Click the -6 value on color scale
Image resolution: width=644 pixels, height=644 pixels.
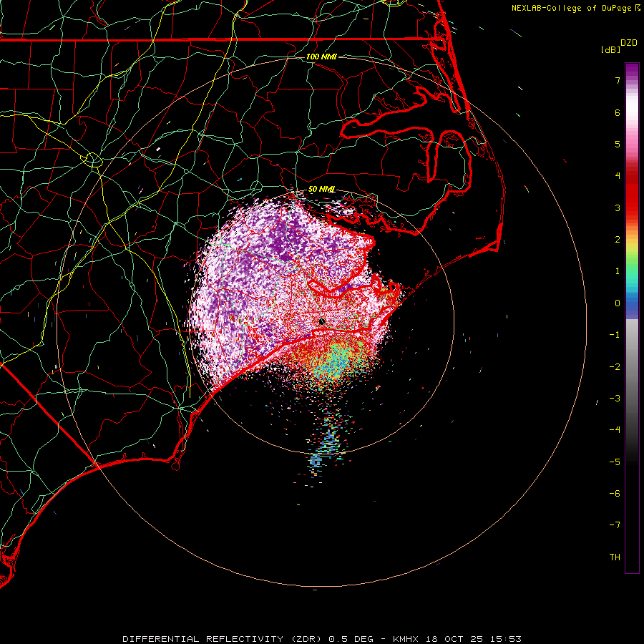coord(615,494)
